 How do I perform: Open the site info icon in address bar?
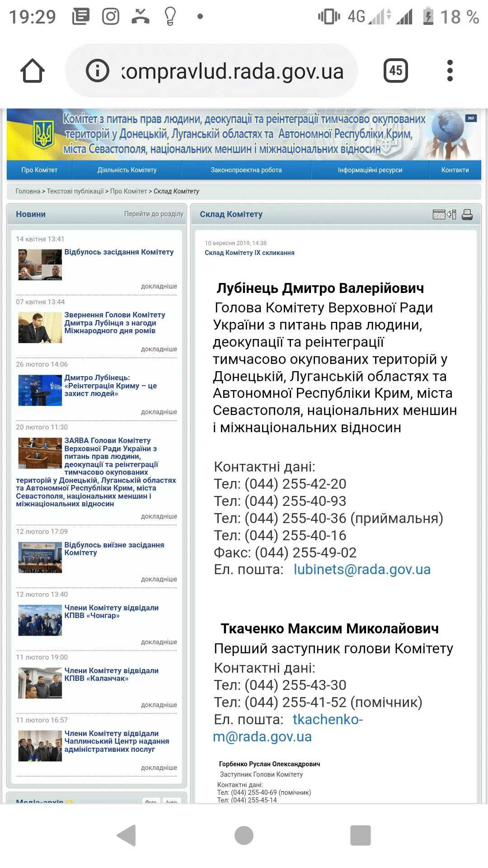point(98,71)
